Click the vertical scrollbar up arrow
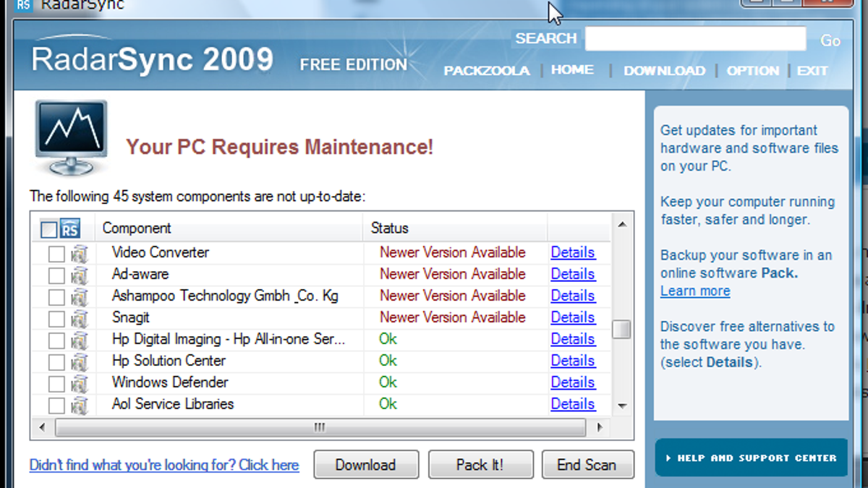The height and width of the screenshot is (488, 868). [621, 224]
